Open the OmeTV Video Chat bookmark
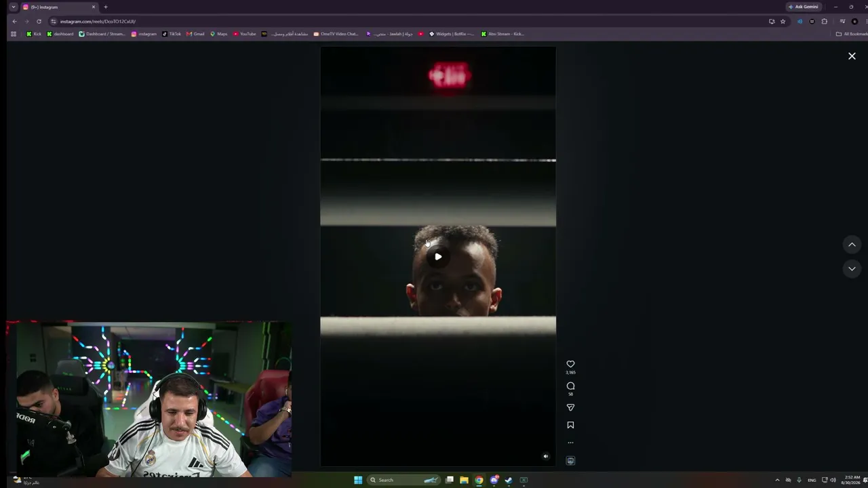This screenshot has height=488, width=868. tap(336, 34)
